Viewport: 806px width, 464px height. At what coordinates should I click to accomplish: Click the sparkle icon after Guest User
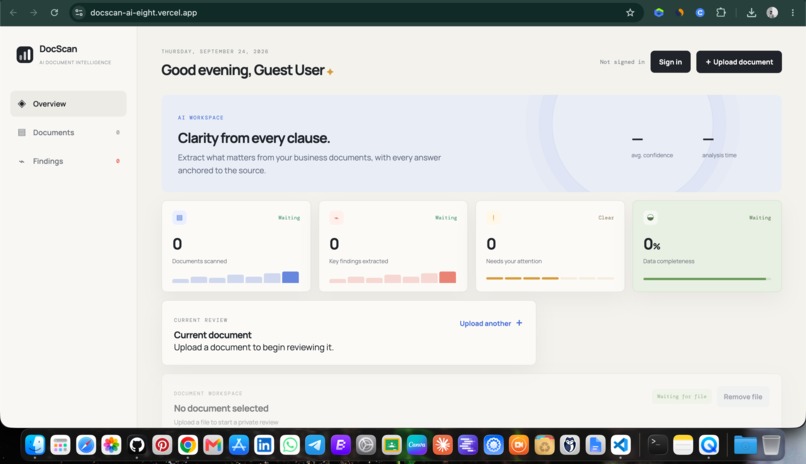coord(330,72)
